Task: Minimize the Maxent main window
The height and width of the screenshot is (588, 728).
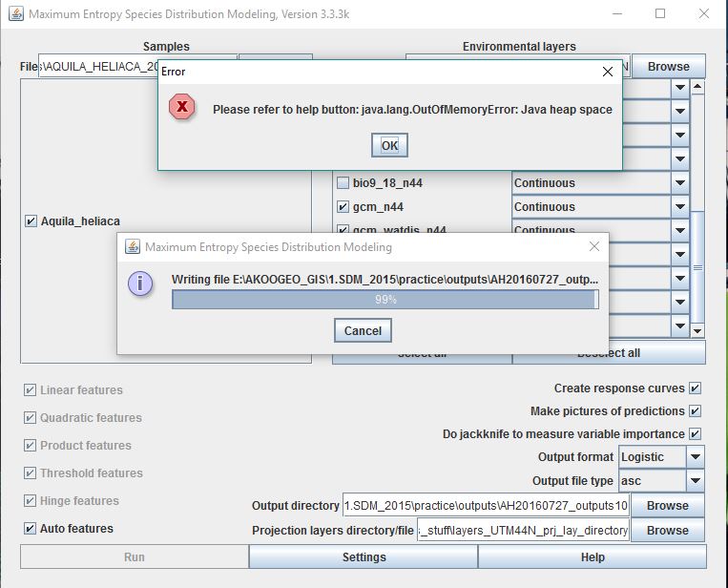Action: pyautogui.click(x=617, y=13)
